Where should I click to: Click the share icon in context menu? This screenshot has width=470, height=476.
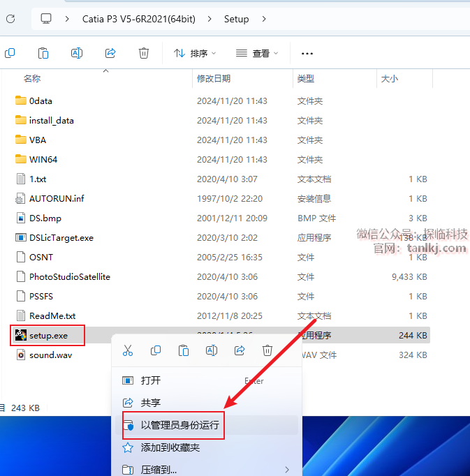coord(240,350)
